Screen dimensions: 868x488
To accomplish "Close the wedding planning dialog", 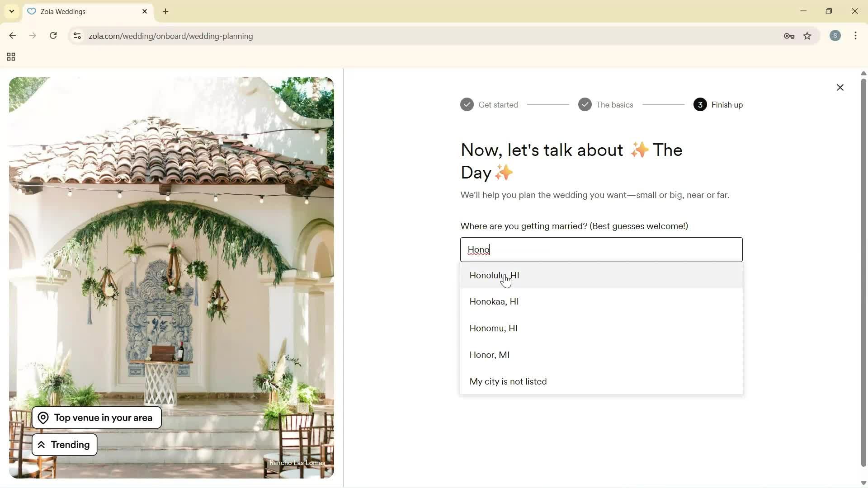I will pyautogui.click(x=840, y=87).
